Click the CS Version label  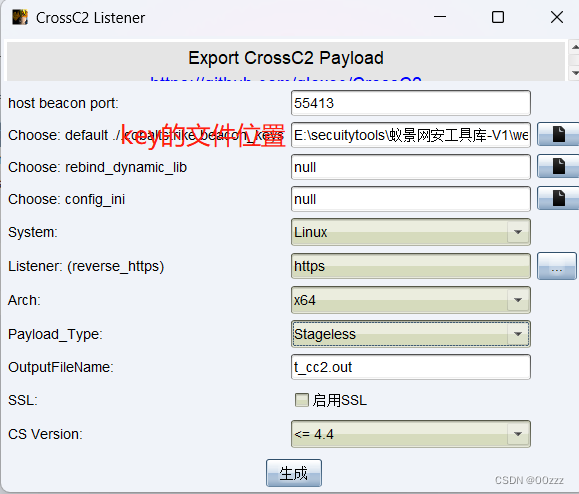coord(45,434)
